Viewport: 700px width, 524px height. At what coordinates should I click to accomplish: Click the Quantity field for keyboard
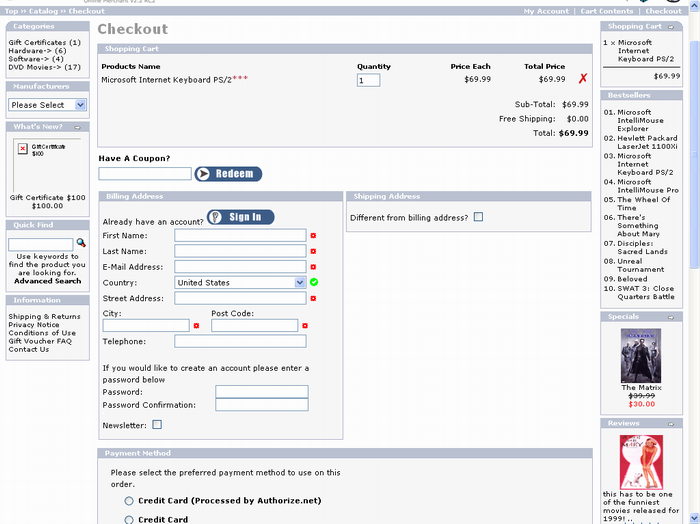tap(368, 80)
